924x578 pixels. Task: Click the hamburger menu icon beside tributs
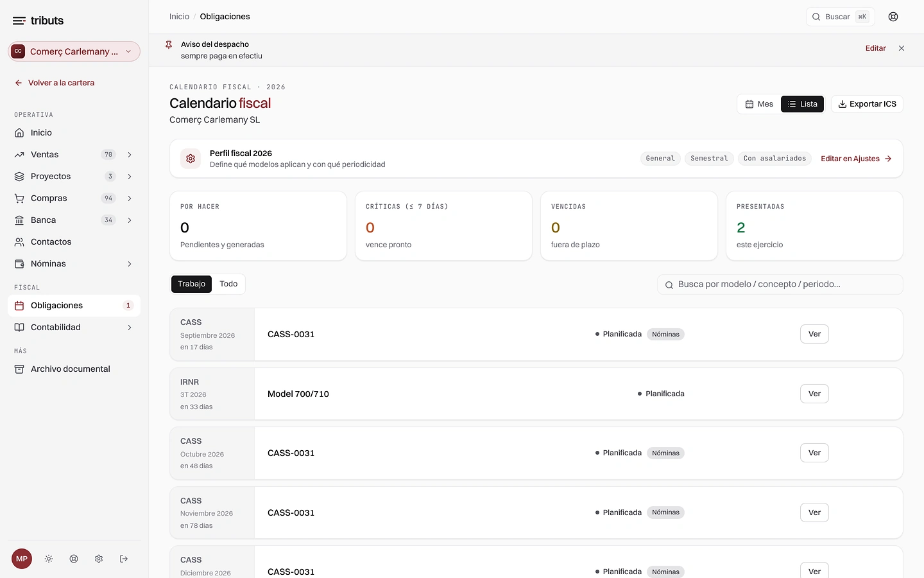19,21
